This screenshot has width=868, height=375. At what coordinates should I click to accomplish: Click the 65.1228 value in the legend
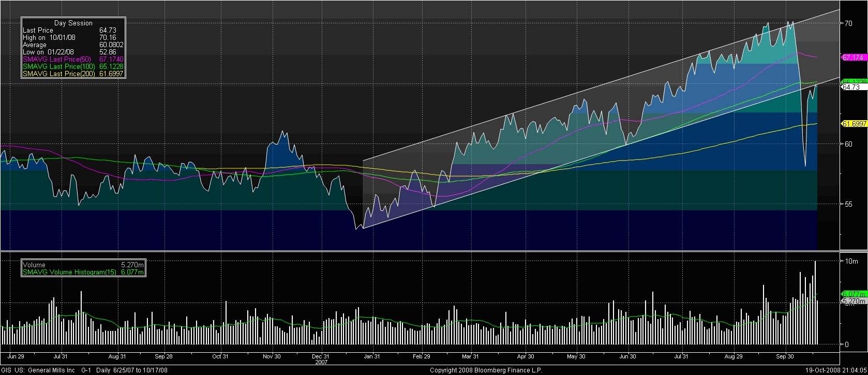[x=112, y=67]
